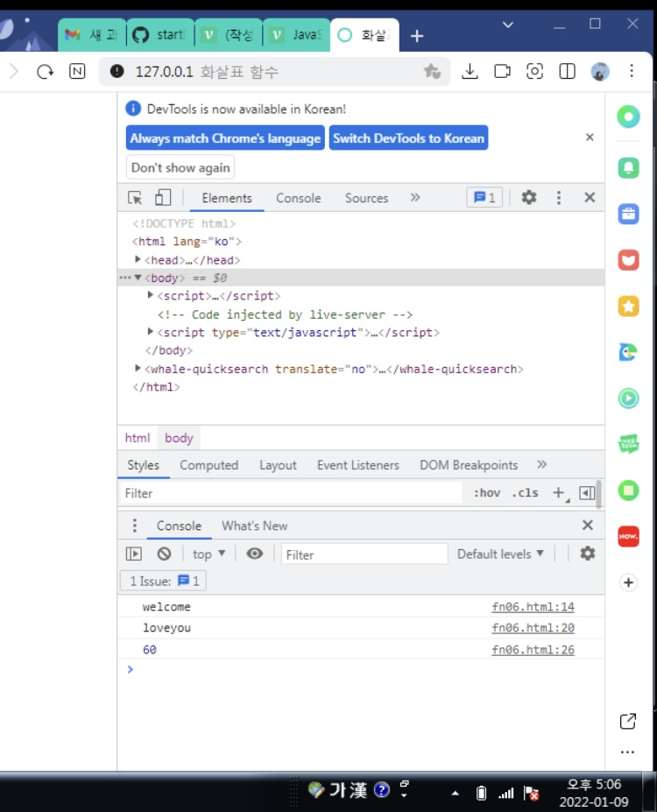Viewport: 657px width, 812px height.
Task: Open the Event Listeners tab
Action: 358,465
